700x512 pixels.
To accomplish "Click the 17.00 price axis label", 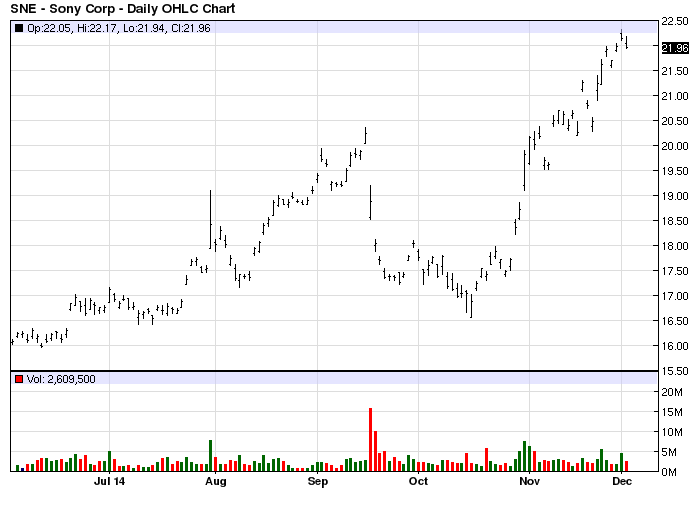I will pyautogui.click(x=675, y=296).
